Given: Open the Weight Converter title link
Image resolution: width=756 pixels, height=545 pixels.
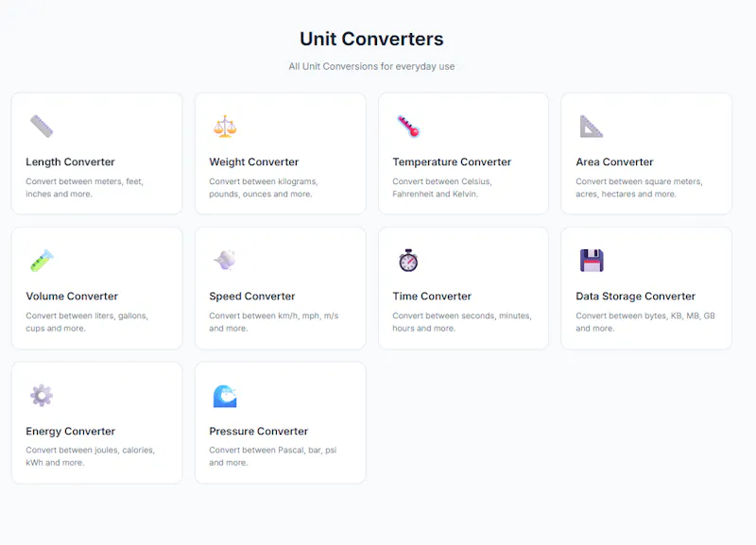Looking at the screenshot, I should pyautogui.click(x=254, y=162).
